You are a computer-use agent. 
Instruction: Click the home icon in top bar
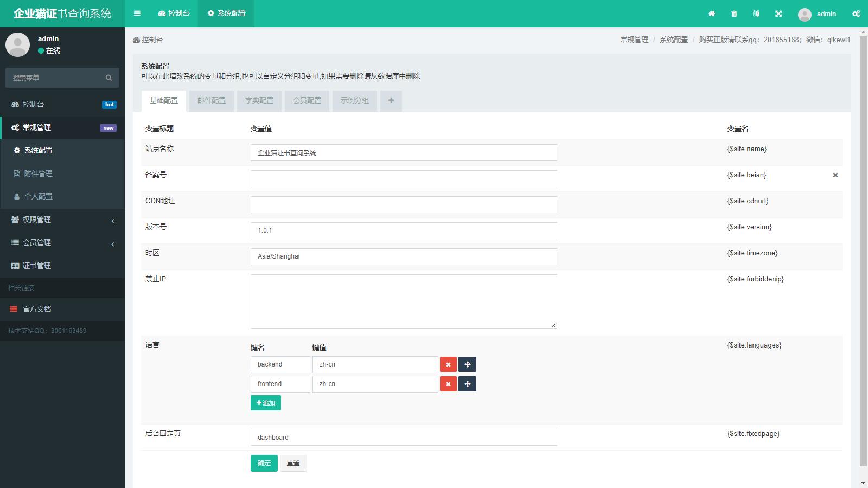click(x=712, y=14)
